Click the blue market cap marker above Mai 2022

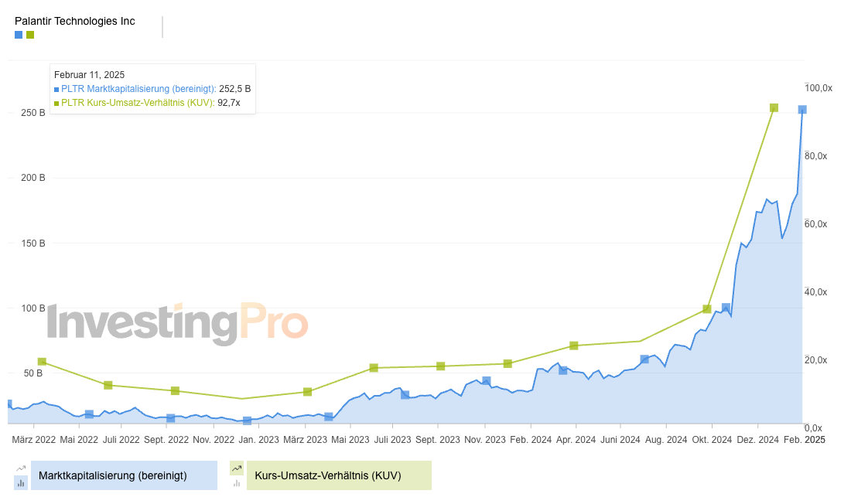tap(90, 414)
